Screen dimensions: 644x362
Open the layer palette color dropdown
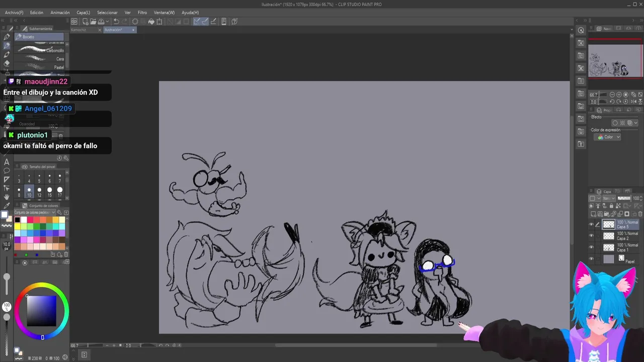594,198
